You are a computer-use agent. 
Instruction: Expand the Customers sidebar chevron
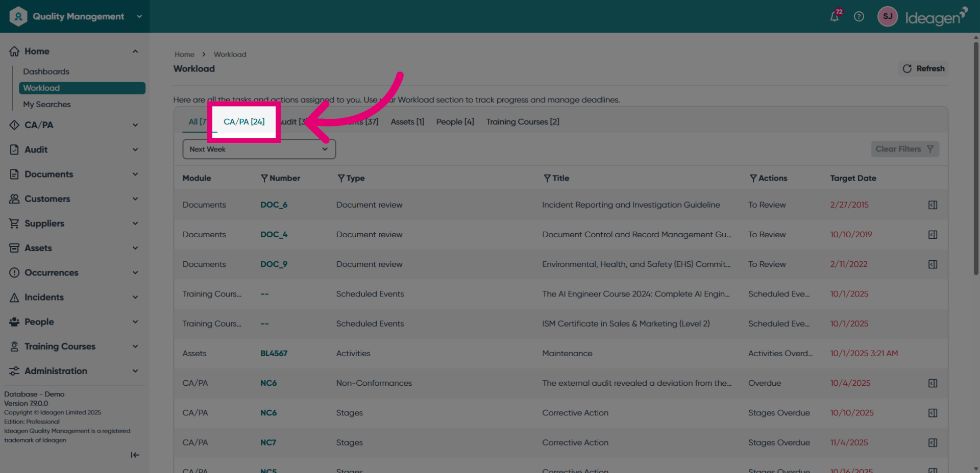(135, 199)
